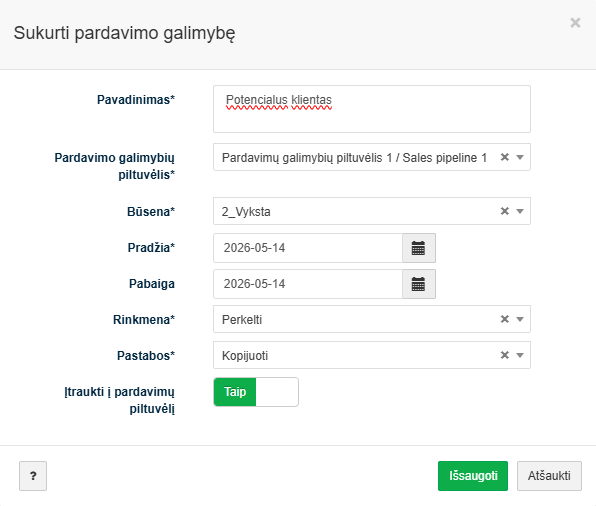Image resolution: width=596 pixels, height=506 pixels.
Task: Open the 2_Vyksta status combo box
Action: pyautogui.click(x=372, y=211)
